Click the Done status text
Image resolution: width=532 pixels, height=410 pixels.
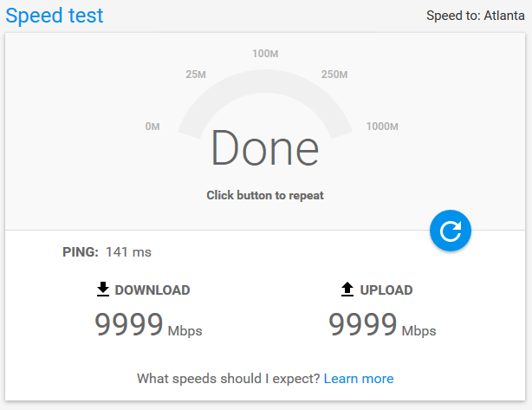coord(265,148)
